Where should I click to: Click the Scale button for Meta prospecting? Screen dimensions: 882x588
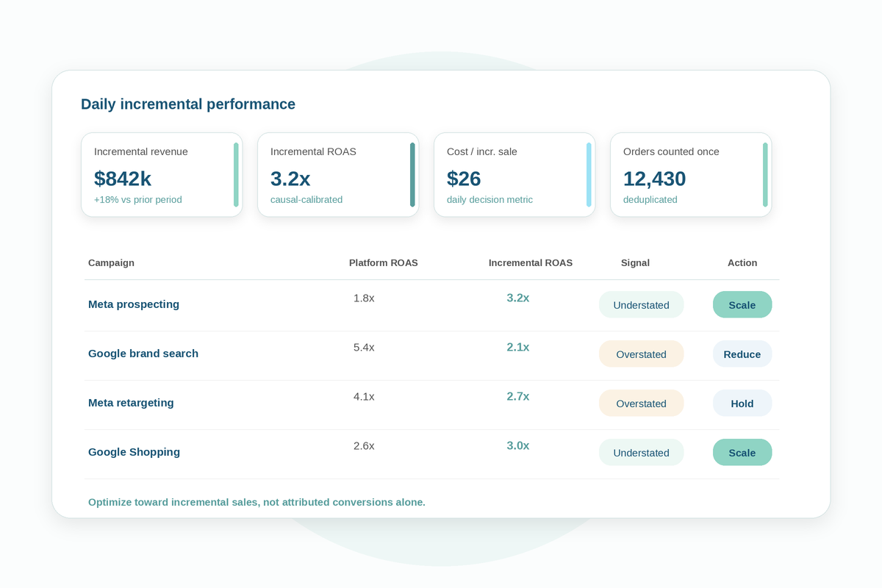742,304
